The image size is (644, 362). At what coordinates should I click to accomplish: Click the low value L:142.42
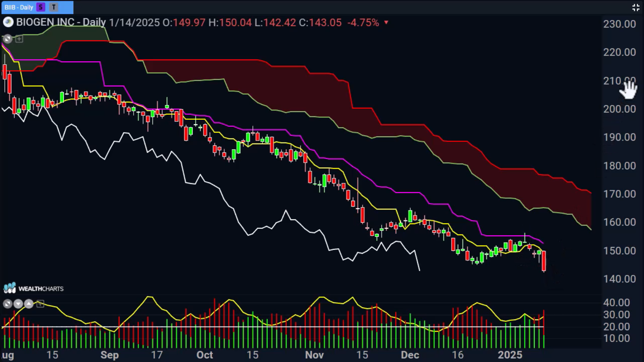(275, 22)
